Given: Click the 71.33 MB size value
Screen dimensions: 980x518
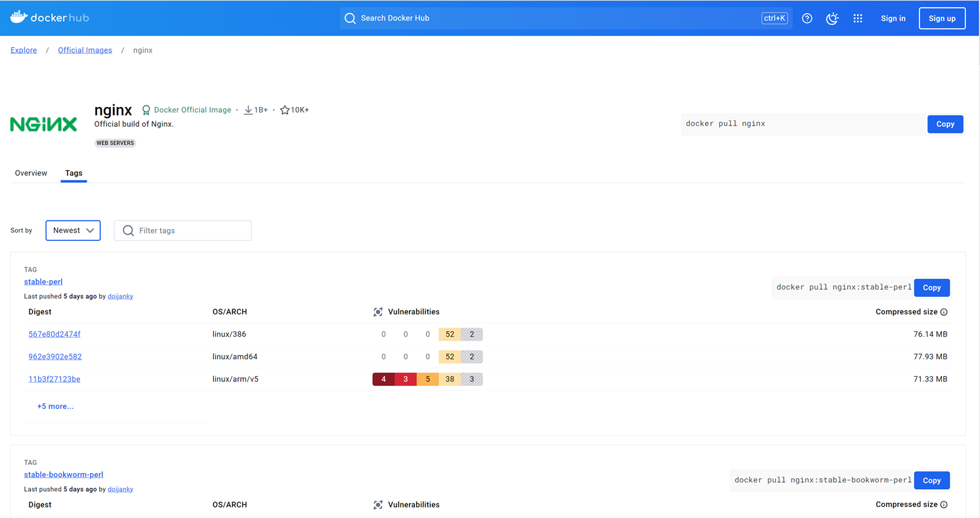Looking at the screenshot, I should pos(930,379).
